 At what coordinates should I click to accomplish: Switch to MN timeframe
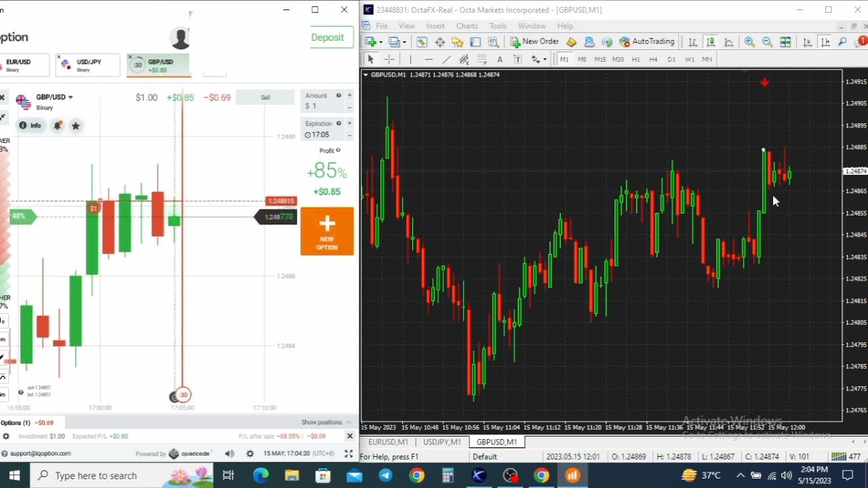coord(707,59)
